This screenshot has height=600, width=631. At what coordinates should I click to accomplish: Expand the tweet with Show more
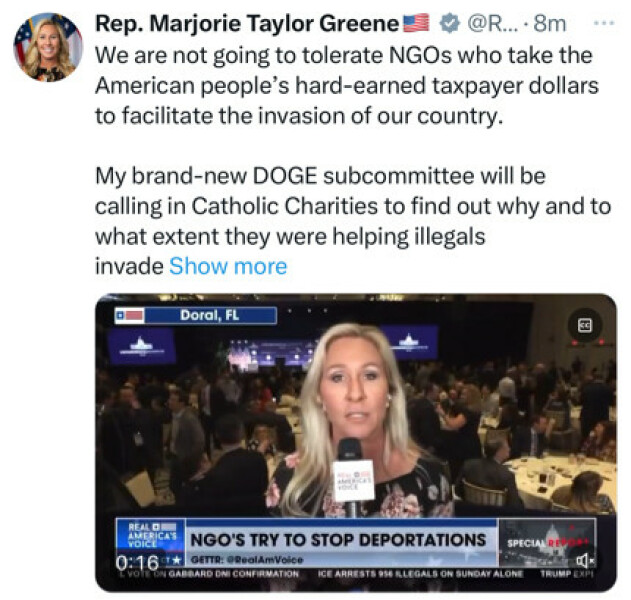(x=228, y=266)
